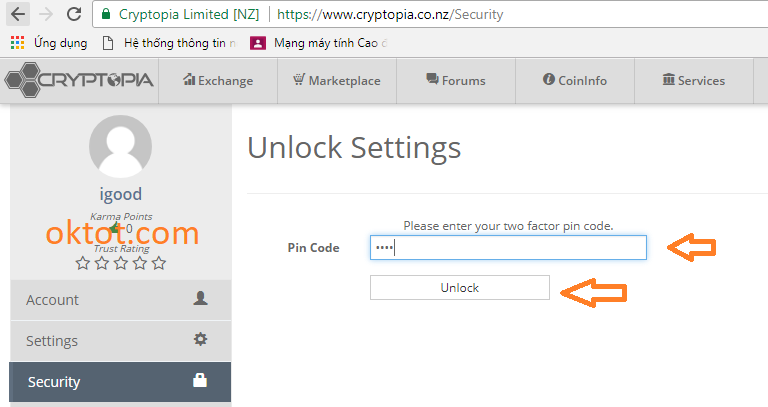Click the browser Forward arrow

click(45, 15)
